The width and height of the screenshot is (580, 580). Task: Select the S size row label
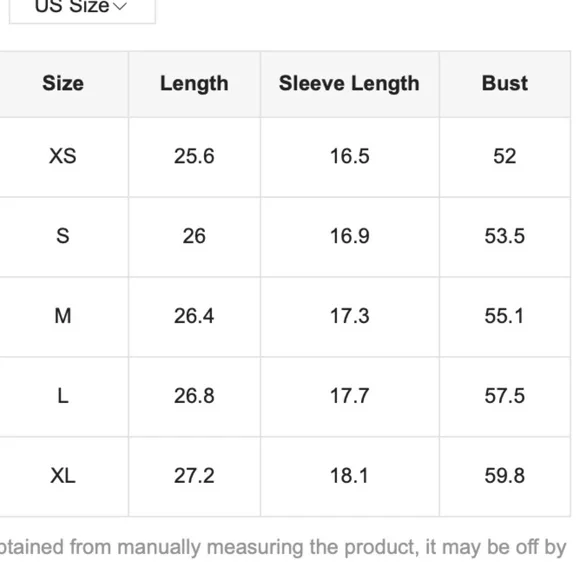pos(63,236)
